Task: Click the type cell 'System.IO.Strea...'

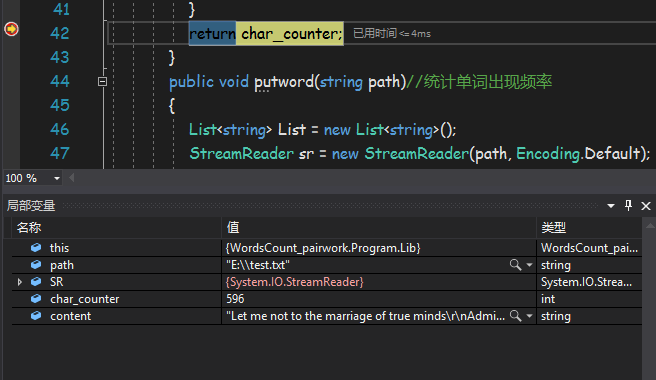Action: [587, 282]
